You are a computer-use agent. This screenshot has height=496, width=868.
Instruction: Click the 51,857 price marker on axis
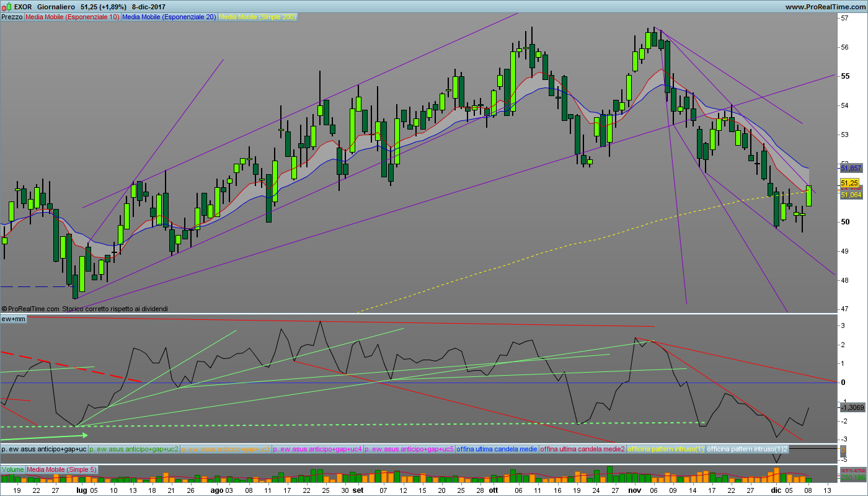851,168
